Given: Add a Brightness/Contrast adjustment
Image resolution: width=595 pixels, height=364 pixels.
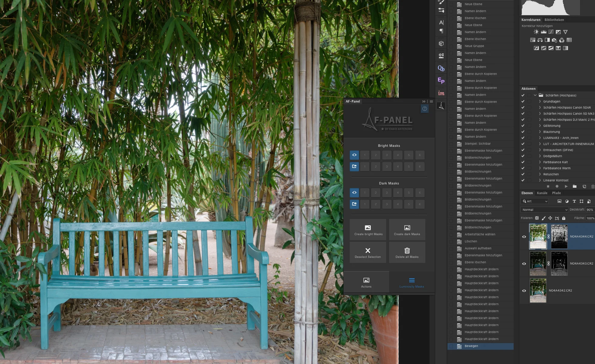Looking at the screenshot, I should [x=536, y=32].
